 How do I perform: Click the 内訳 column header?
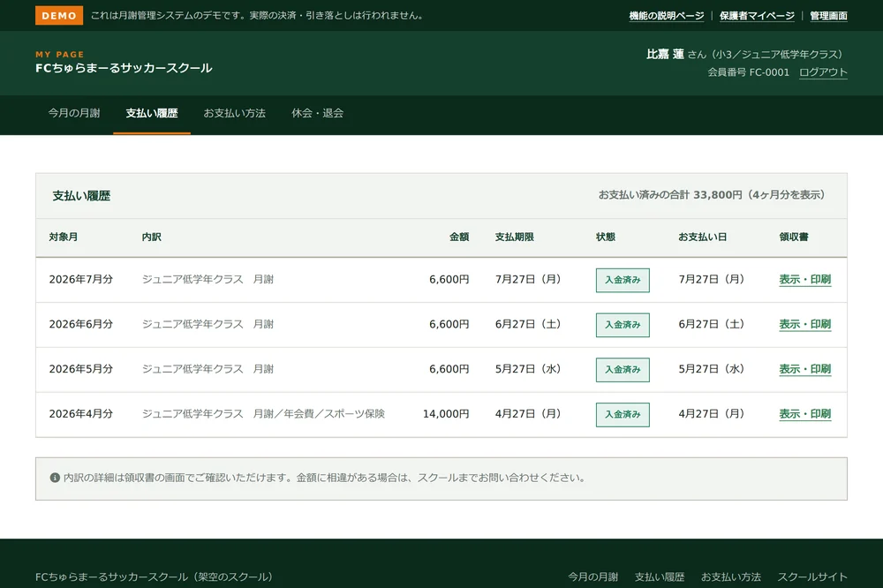[x=152, y=237]
